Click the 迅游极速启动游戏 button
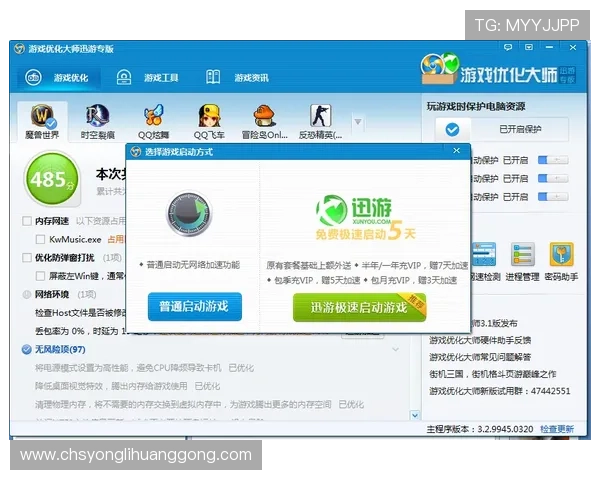600x480 pixels. click(359, 307)
